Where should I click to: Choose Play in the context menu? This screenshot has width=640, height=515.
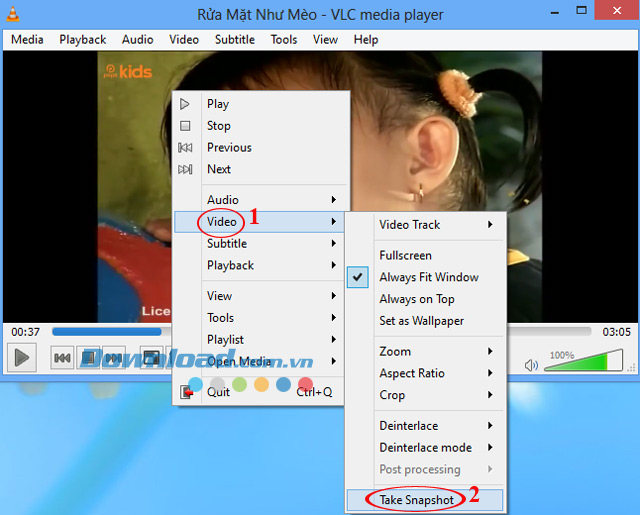[x=259, y=104]
